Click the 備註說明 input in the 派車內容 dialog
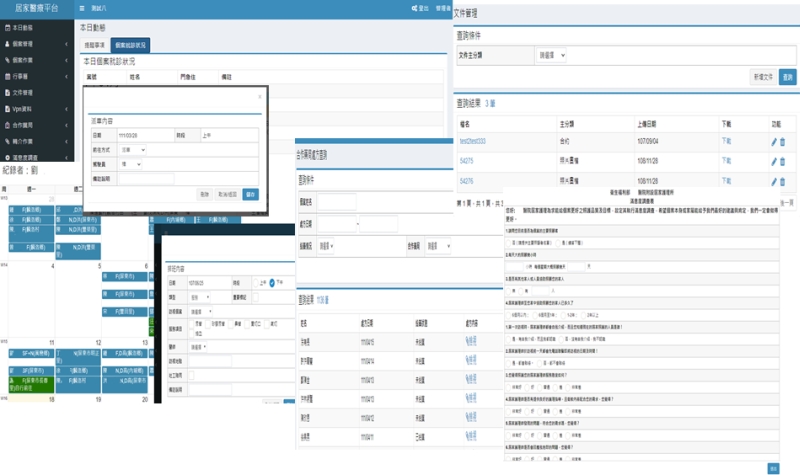 [146, 179]
